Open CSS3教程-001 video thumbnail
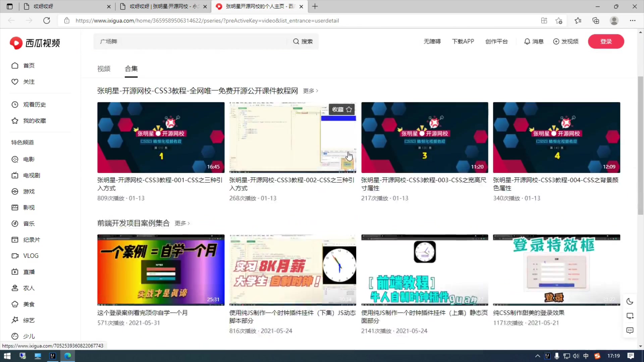 point(161,137)
